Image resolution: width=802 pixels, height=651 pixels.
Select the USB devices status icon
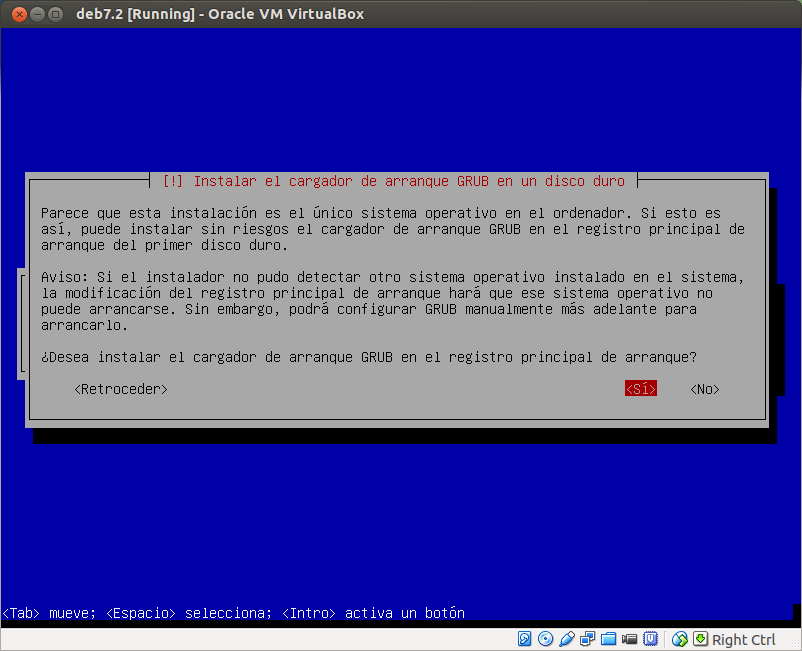[567, 639]
